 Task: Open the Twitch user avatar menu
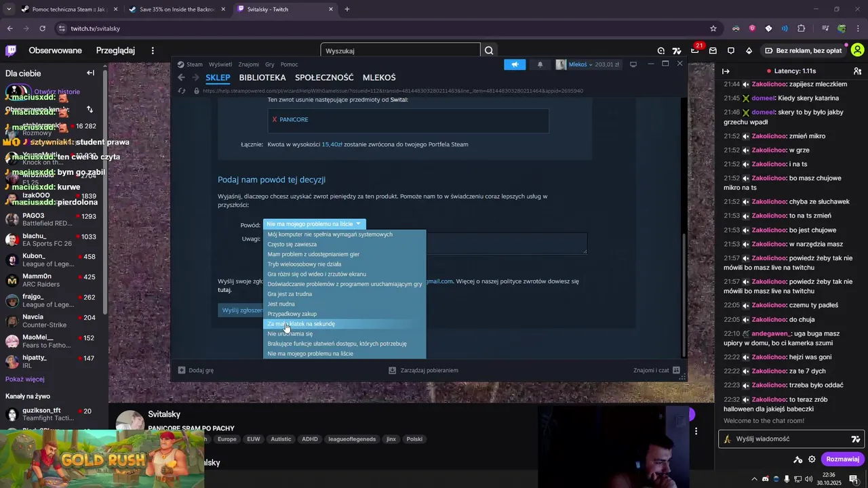point(858,50)
